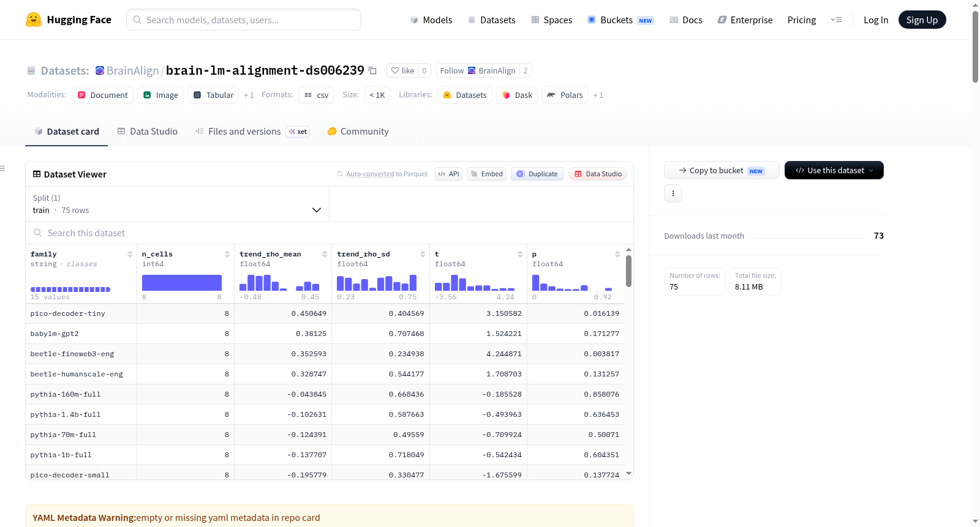Click the Sign Up button
980x527 pixels.
pos(922,20)
